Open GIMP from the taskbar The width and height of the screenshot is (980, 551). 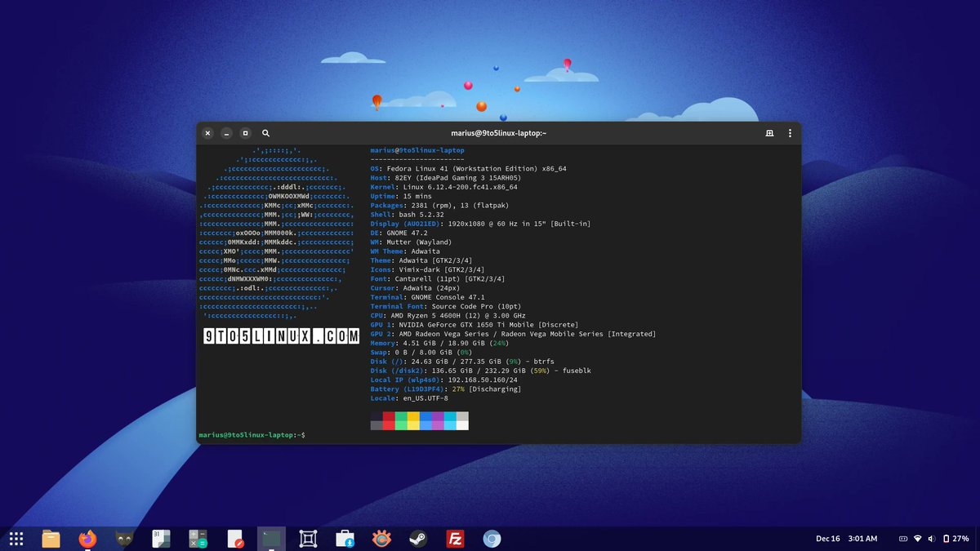pos(124,539)
